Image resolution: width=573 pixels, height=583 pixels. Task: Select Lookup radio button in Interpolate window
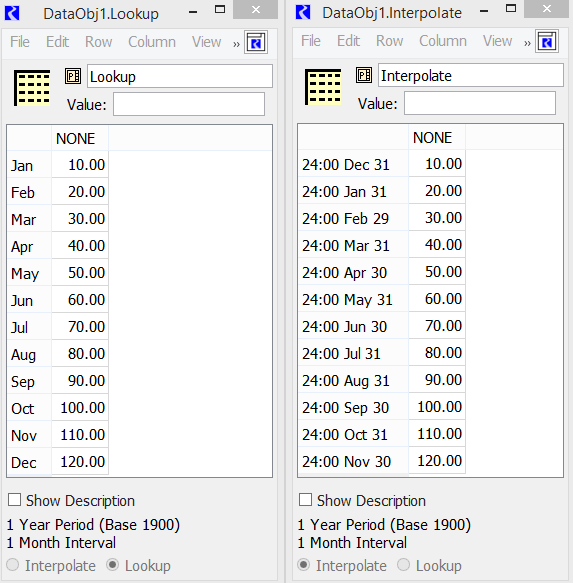point(403,565)
